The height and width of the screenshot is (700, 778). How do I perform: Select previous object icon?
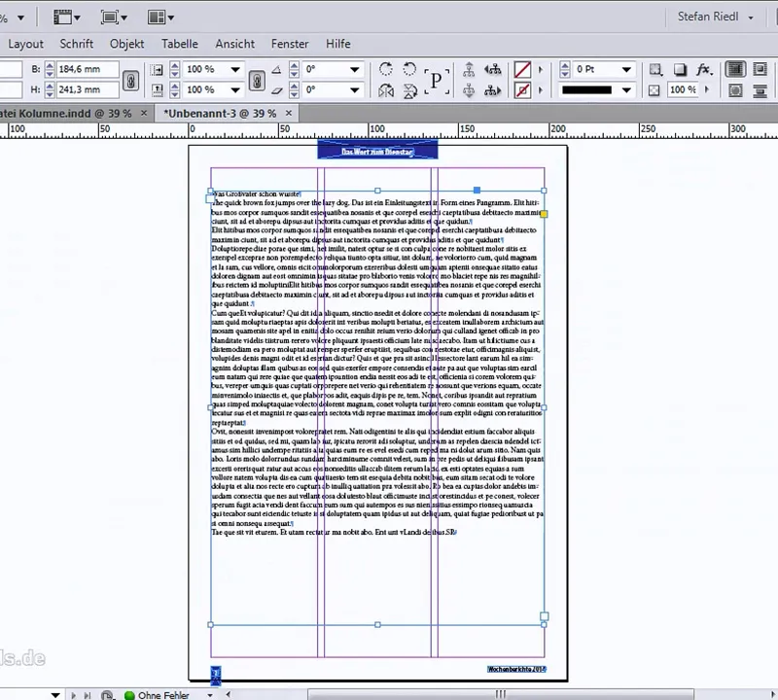(492, 69)
